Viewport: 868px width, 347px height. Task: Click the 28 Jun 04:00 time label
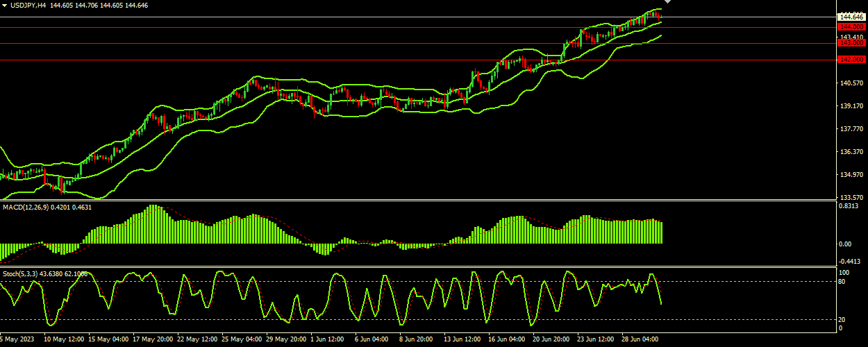coord(640,340)
